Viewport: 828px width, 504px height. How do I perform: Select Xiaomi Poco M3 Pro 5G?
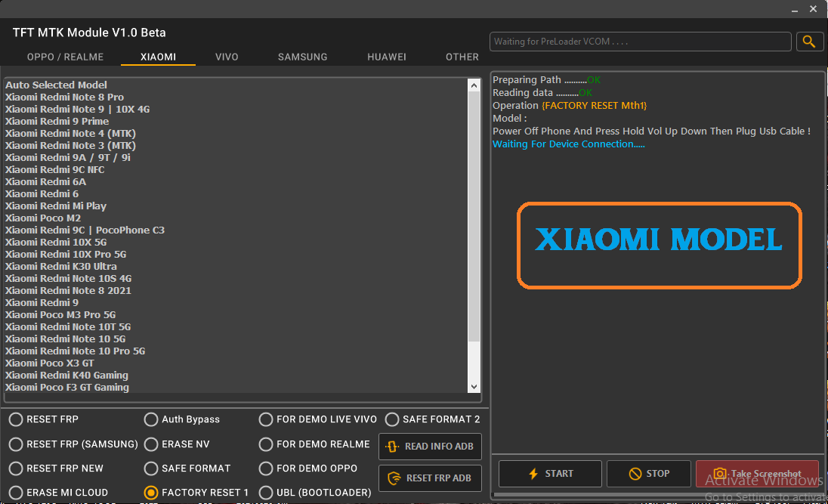pyautogui.click(x=60, y=315)
